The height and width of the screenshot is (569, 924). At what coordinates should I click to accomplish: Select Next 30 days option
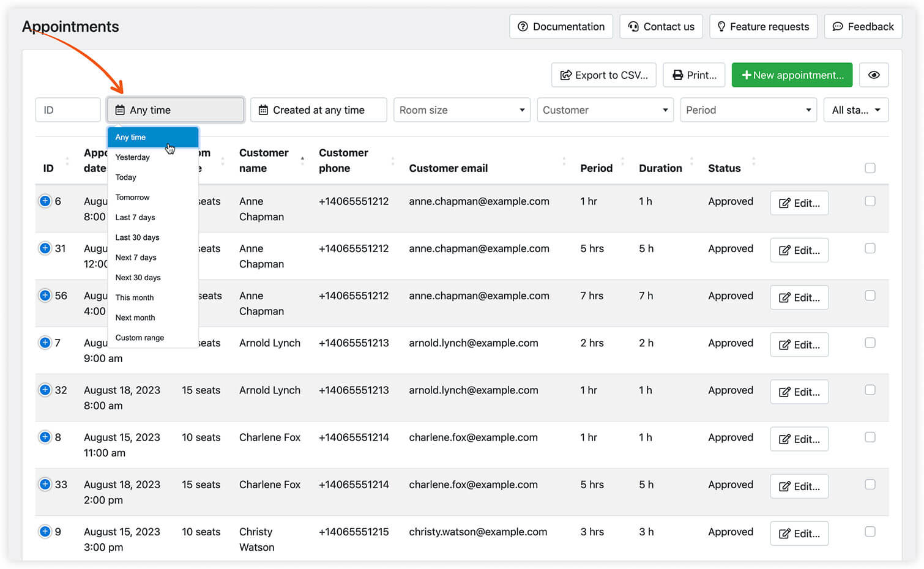153,277
